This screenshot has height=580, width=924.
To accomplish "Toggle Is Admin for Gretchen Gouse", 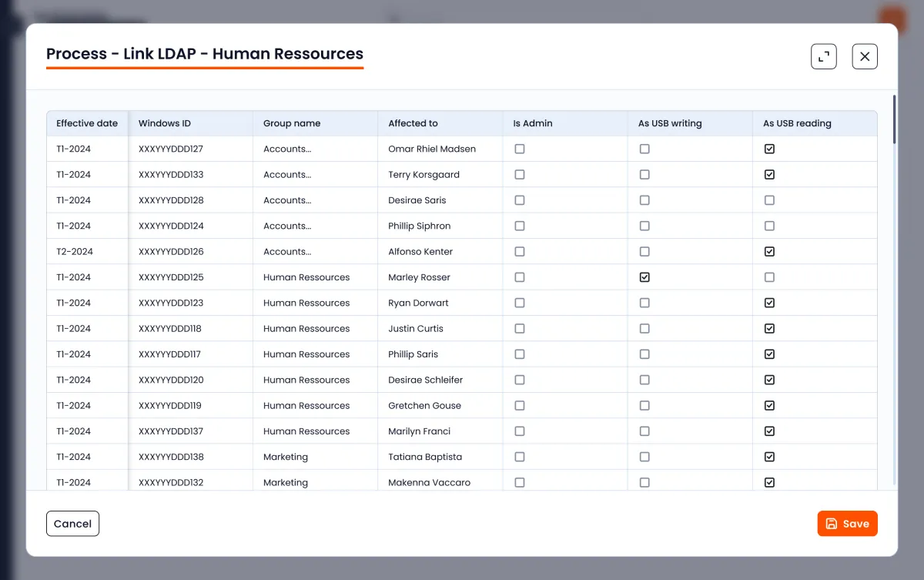I will pyautogui.click(x=520, y=406).
